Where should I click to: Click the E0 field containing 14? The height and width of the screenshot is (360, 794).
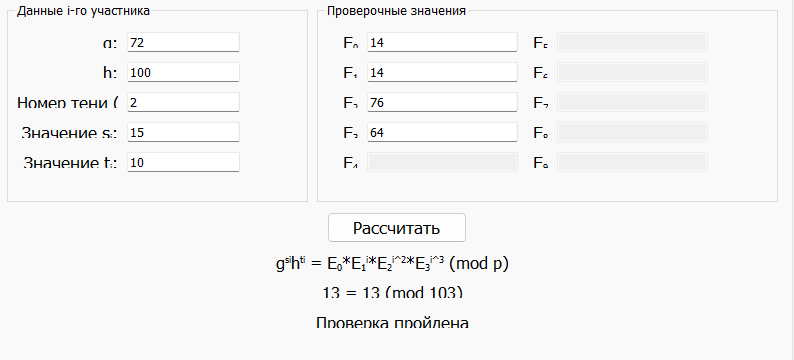pyautogui.click(x=442, y=43)
